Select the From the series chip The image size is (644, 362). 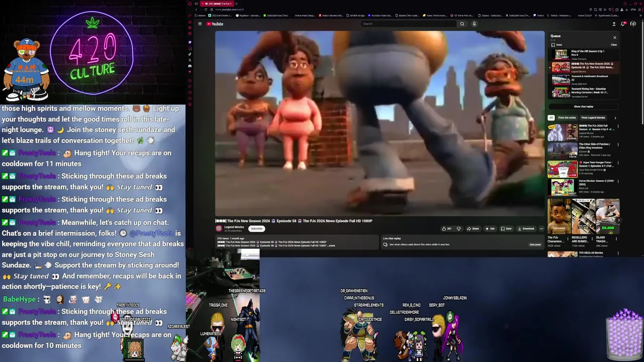[x=567, y=118]
